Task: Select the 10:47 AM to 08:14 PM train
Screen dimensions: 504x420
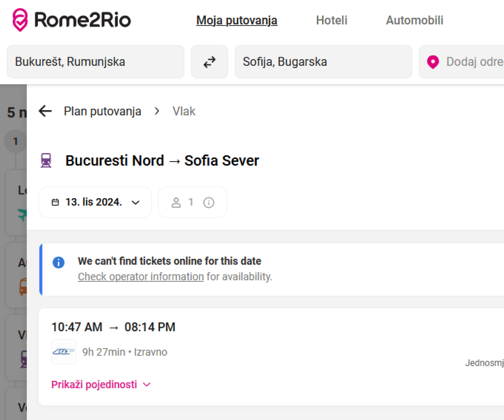Action: 113,327
